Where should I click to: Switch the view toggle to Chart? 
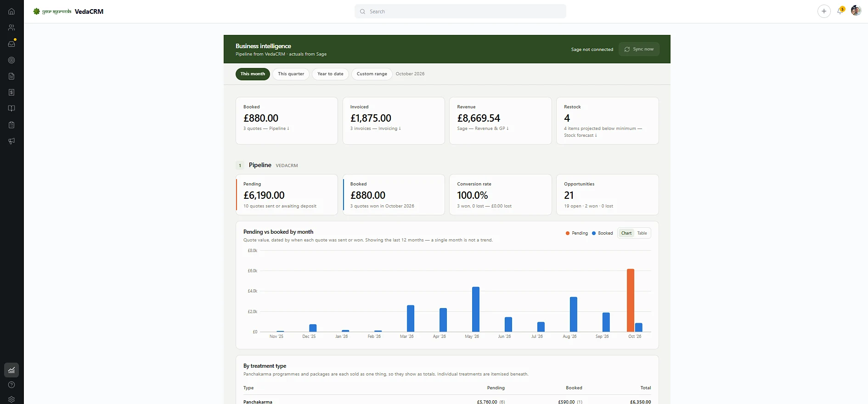[x=626, y=233]
